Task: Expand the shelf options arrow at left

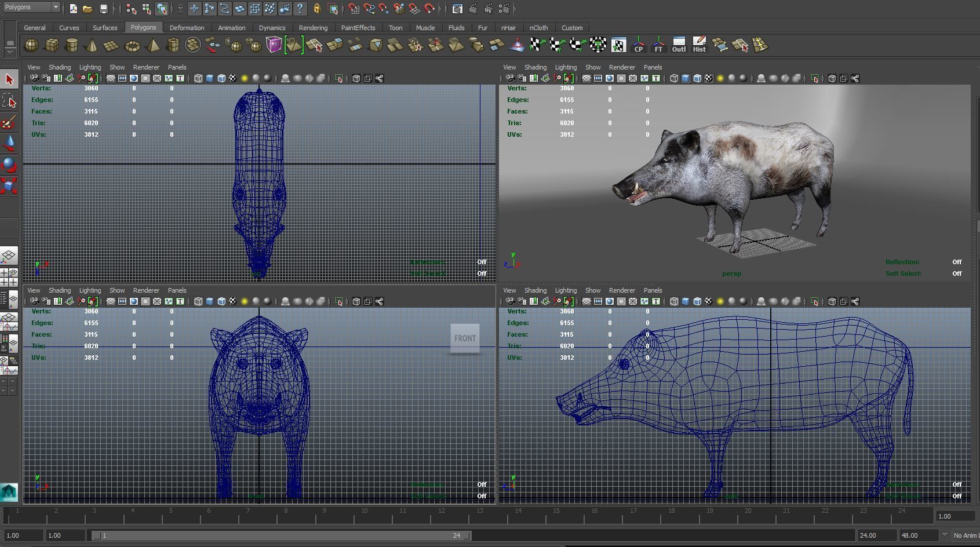Action: click(10, 52)
